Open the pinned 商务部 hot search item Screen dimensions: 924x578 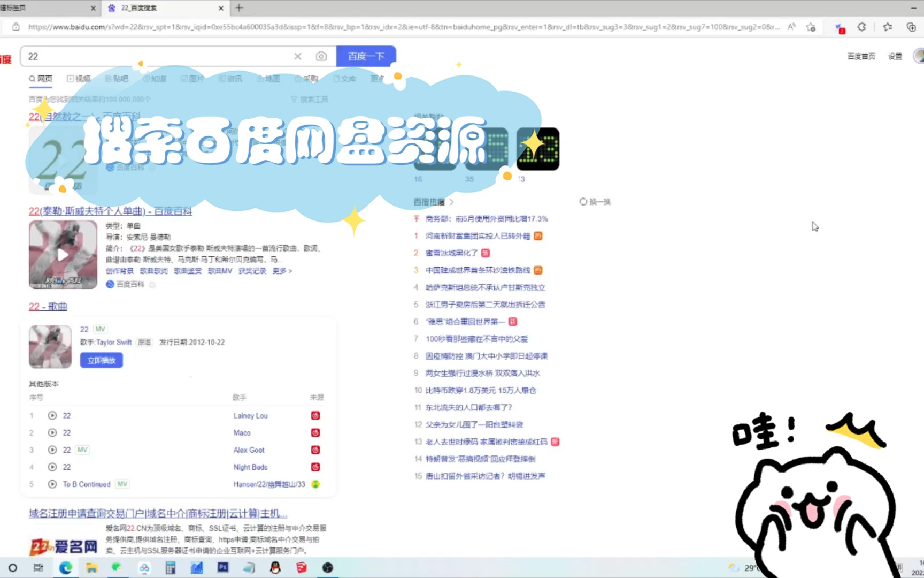pyautogui.click(x=487, y=219)
